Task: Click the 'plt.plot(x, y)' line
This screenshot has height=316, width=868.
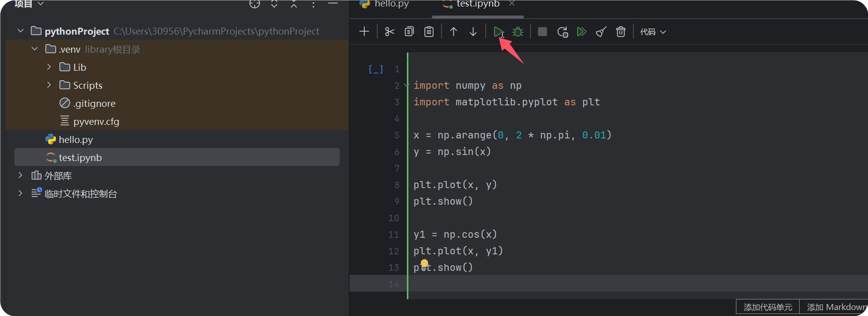Action: coord(455,185)
